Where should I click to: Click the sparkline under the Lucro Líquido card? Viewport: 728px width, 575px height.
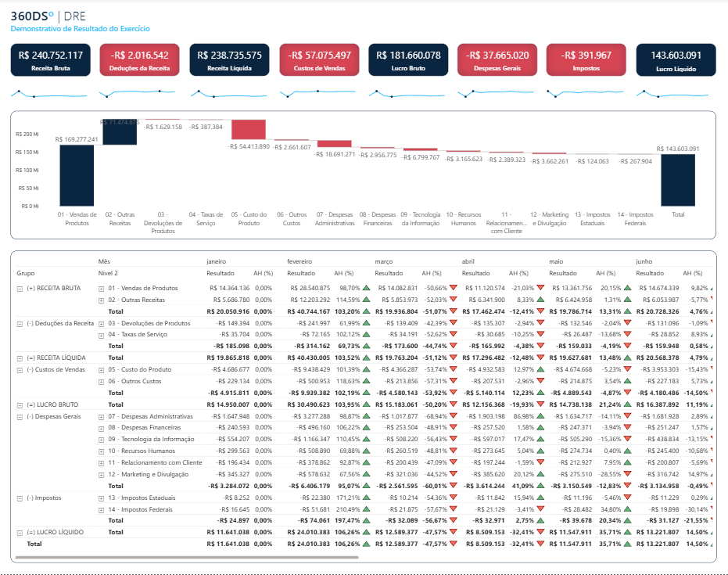[676, 94]
